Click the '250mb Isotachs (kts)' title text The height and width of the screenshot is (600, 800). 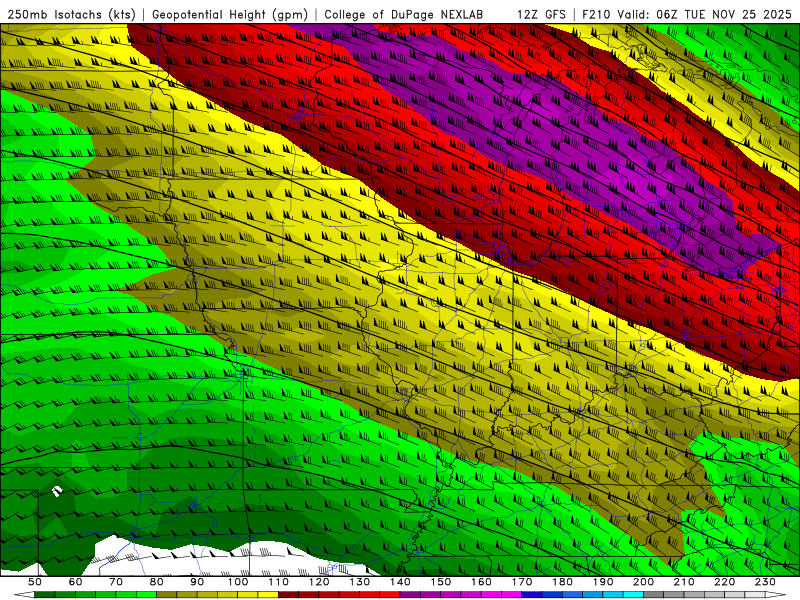[72, 14]
